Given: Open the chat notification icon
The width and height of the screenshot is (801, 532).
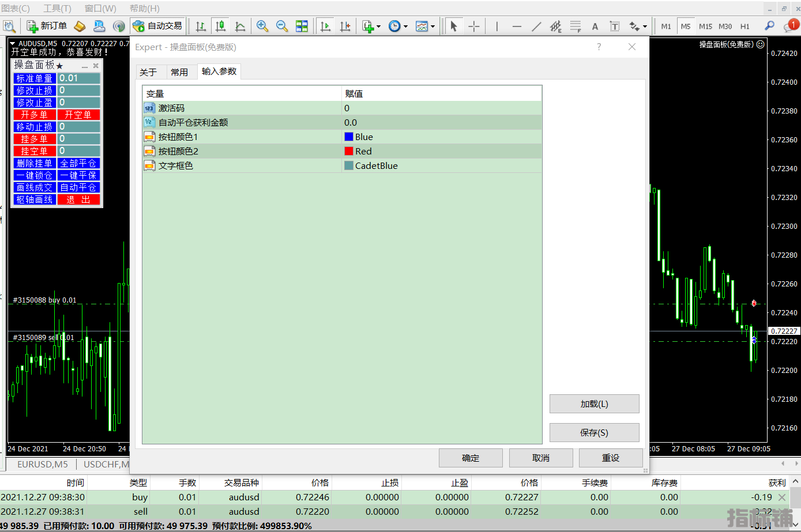Looking at the screenshot, I should pos(791,26).
